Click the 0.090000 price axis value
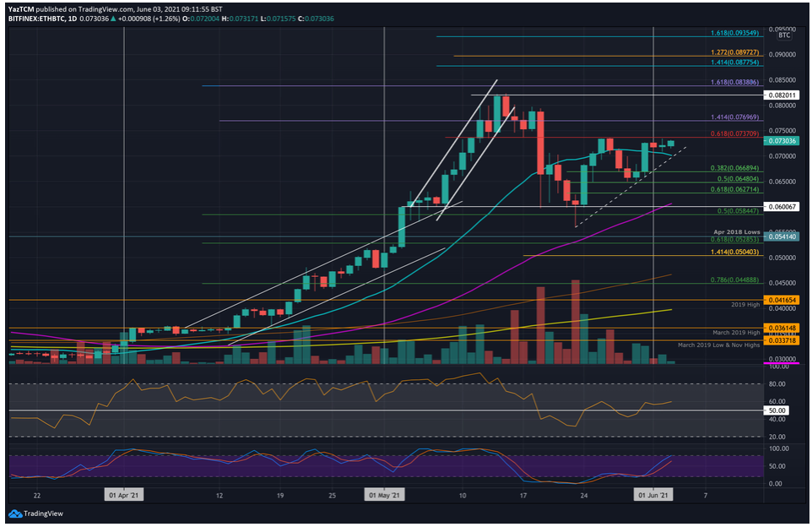812x527 pixels. [x=782, y=54]
